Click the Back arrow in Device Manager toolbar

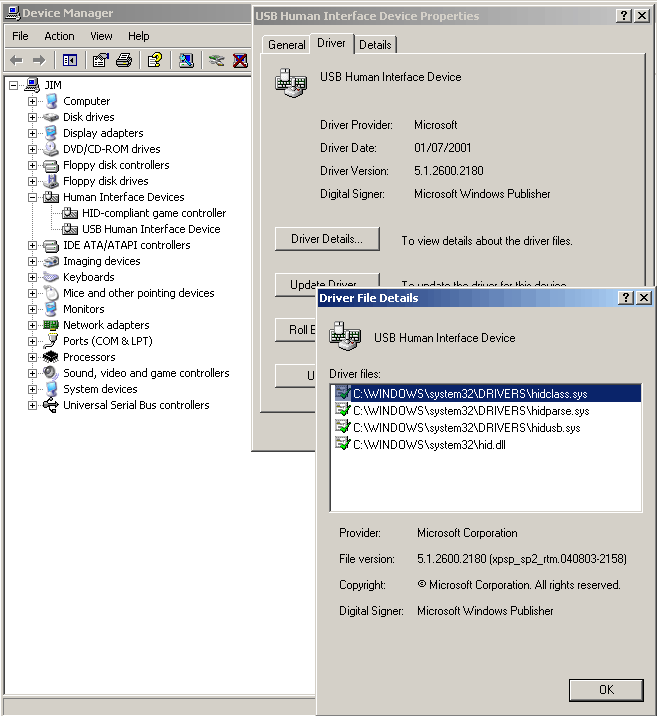(16, 60)
